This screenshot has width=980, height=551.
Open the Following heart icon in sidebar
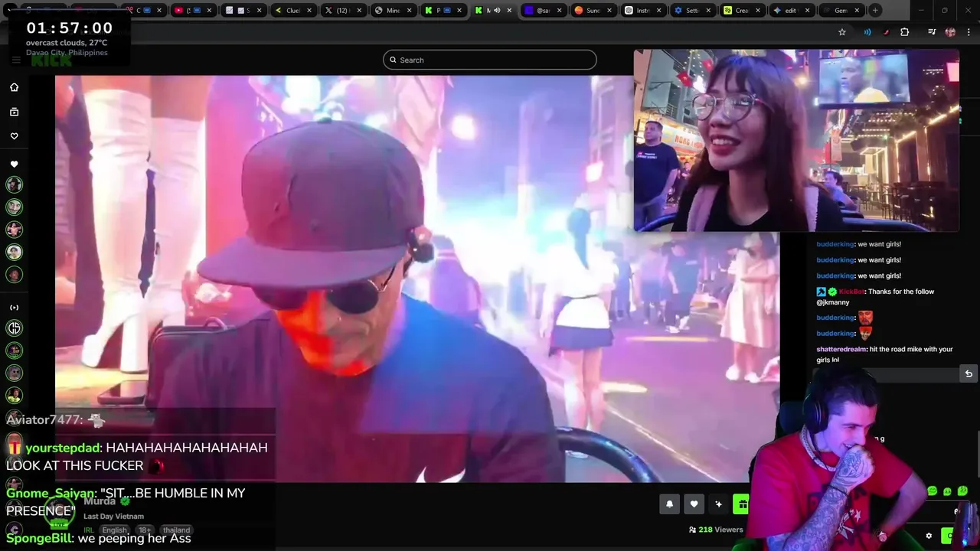tap(14, 136)
